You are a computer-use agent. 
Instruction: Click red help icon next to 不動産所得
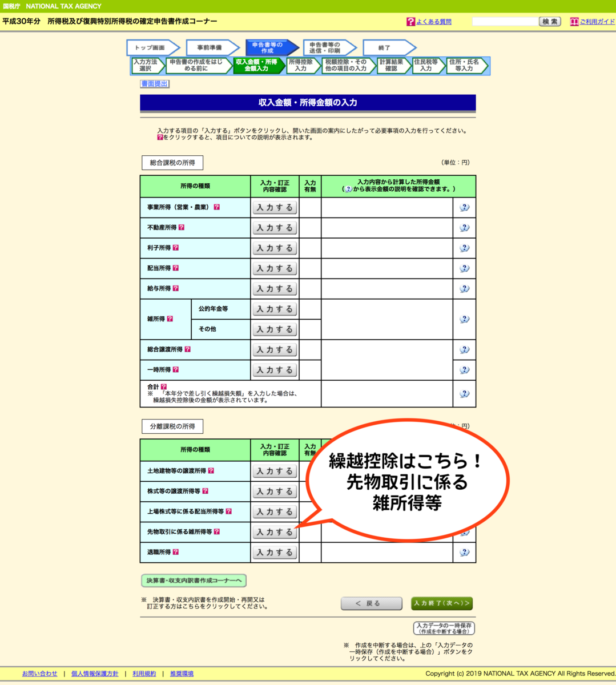[182, 227]
